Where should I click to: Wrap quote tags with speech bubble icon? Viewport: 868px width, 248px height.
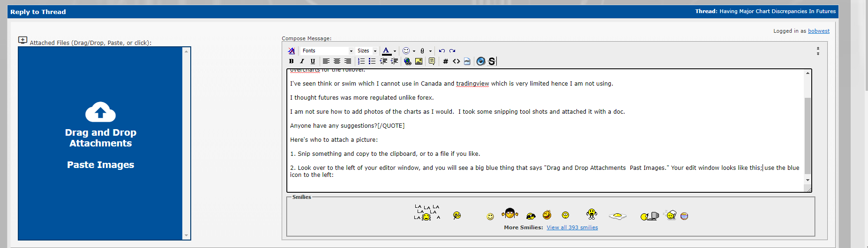pos(432,61)
